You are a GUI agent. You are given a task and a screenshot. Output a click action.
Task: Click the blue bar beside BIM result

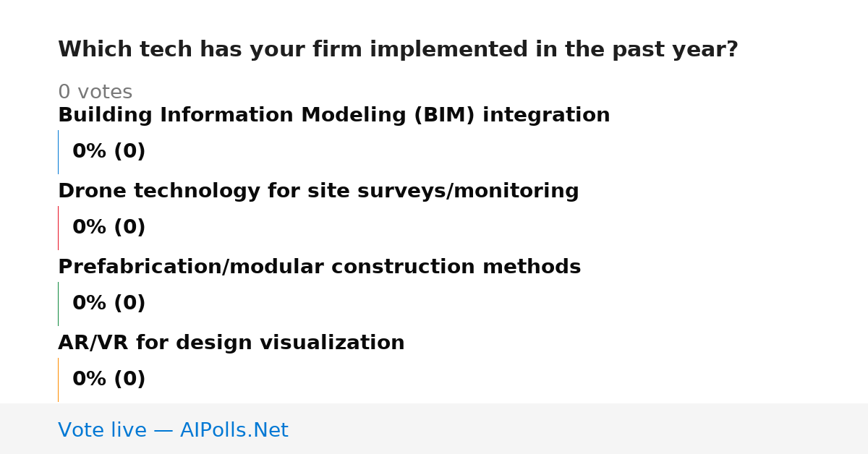click(x=58, y=152)
